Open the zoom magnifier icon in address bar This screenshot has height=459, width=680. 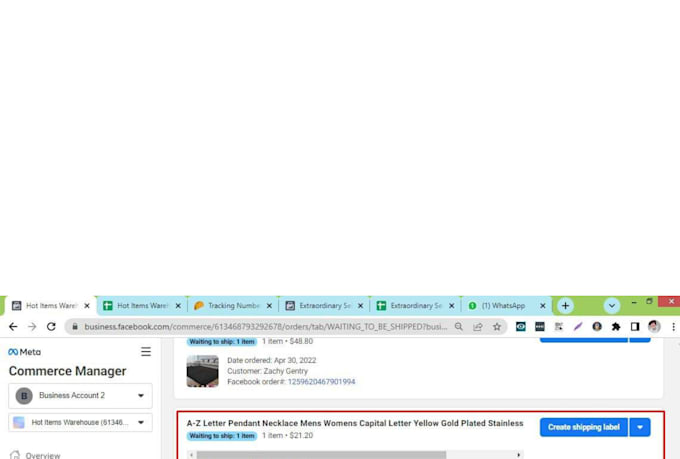[458, 327]
